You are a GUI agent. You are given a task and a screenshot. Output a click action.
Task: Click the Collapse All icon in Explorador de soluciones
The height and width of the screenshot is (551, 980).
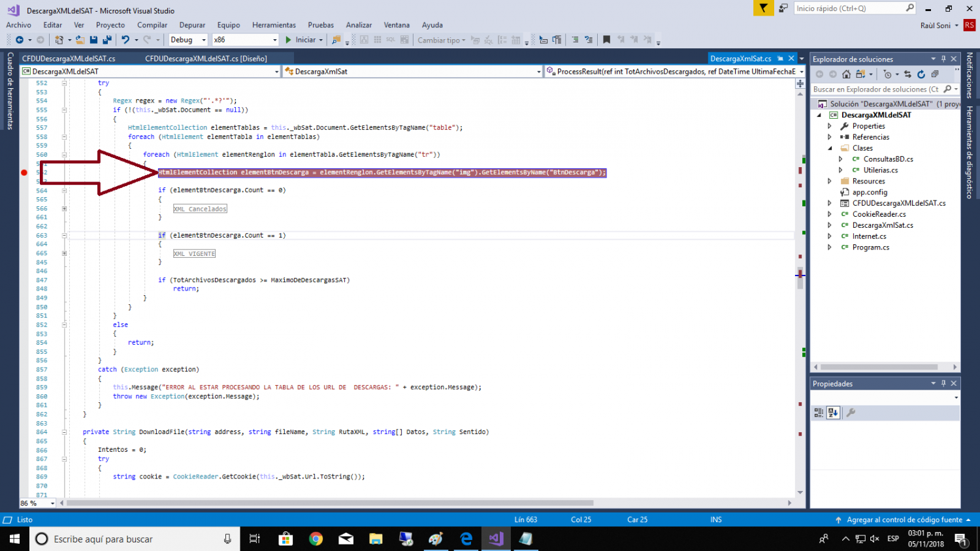935,74
